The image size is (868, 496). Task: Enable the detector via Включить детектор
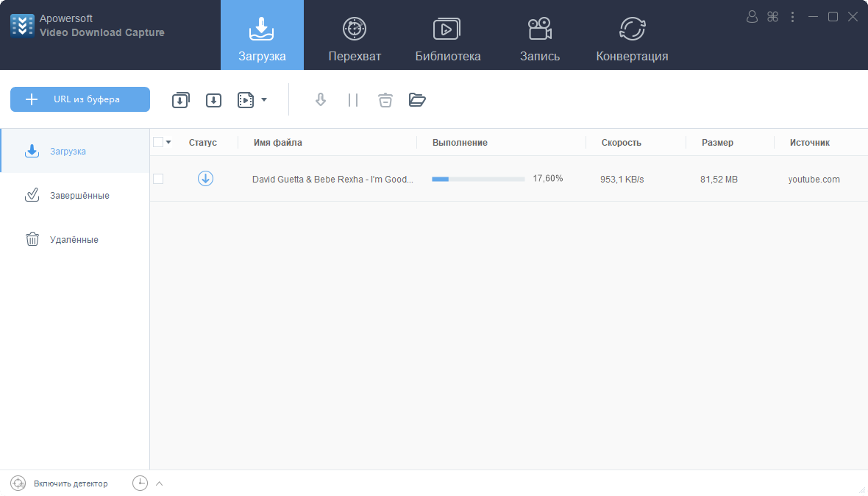(x=70, y=483)
